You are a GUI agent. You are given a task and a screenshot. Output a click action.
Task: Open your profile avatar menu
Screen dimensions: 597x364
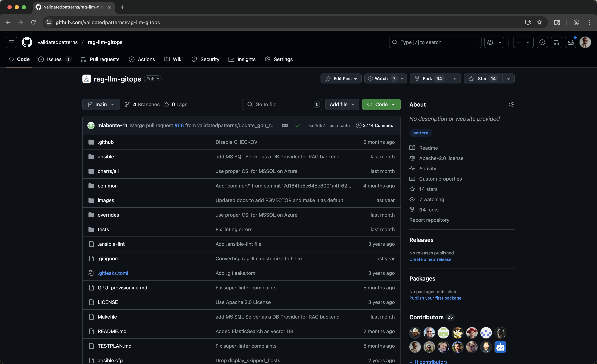(585, 42)
